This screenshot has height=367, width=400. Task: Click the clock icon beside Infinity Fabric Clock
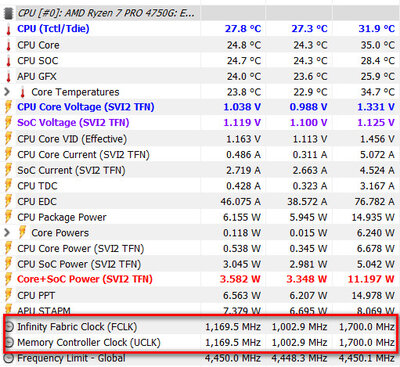(9, 327)
